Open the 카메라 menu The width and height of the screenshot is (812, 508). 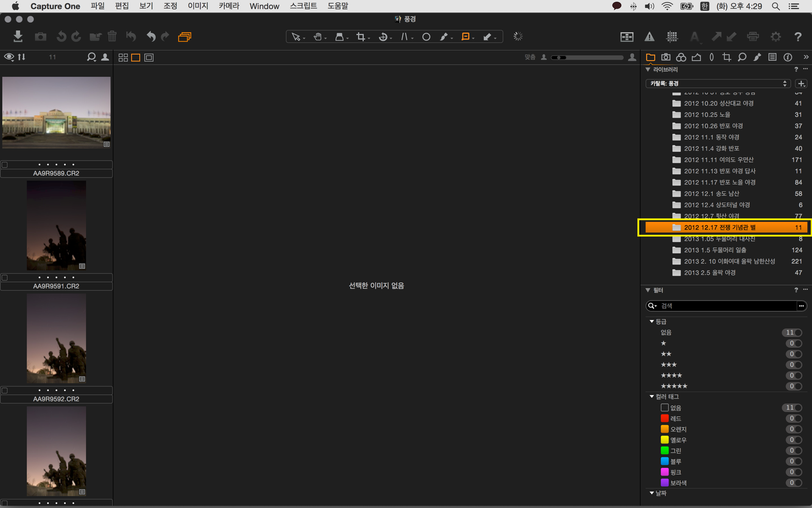(x=229, y=6)
